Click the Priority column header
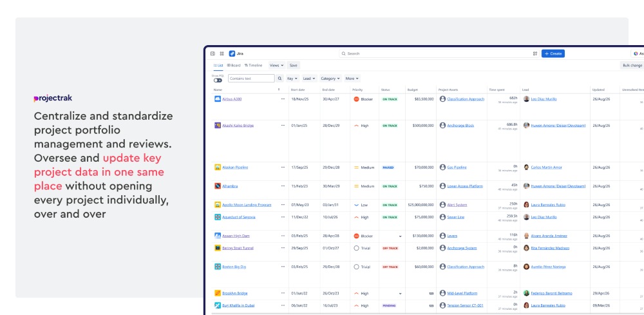The height and width of the screenshot is (315, 644). 357,90
